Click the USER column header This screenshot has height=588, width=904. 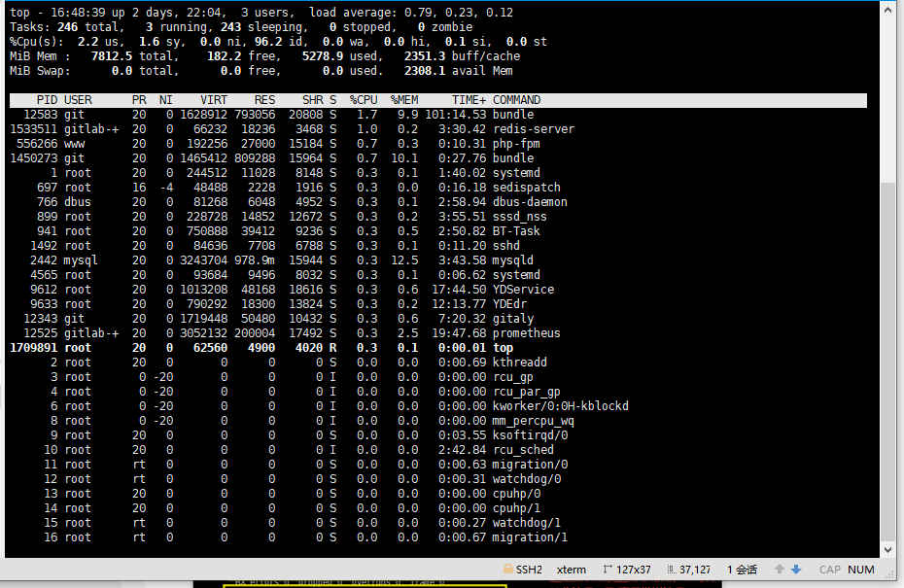pyautogui.click(x=78, y=100)
